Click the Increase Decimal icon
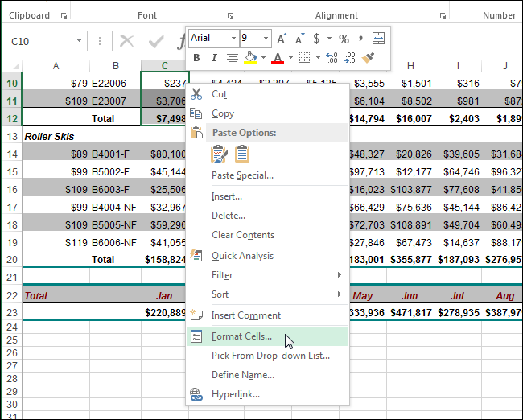Viewport: 523px width, 420px height. pyautogui.click(x=332, y=58)
